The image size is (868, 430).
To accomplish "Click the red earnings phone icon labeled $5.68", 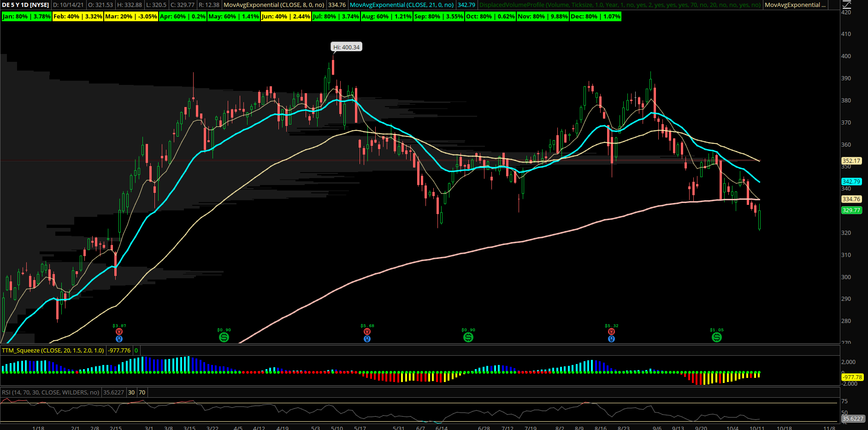I will coord(367,331).
